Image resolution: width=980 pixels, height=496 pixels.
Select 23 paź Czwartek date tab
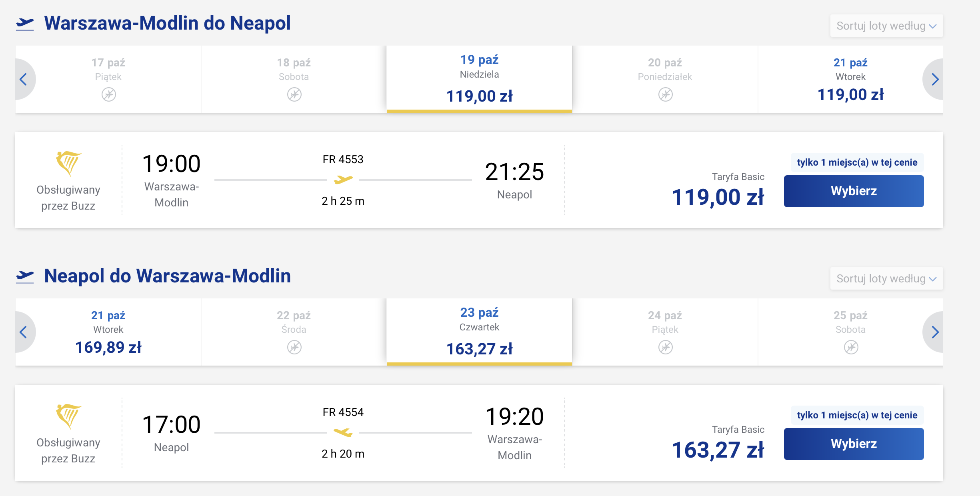pos(479,332)
